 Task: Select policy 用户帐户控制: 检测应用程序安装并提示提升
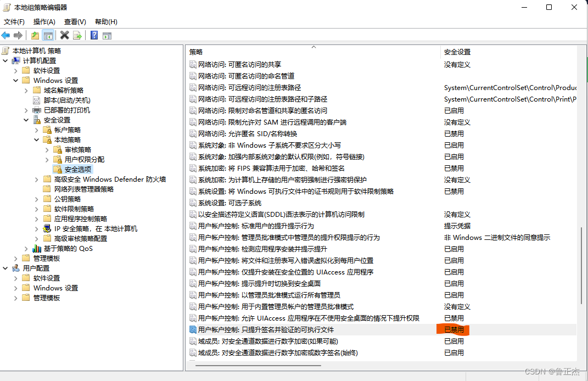click(262, 249)
